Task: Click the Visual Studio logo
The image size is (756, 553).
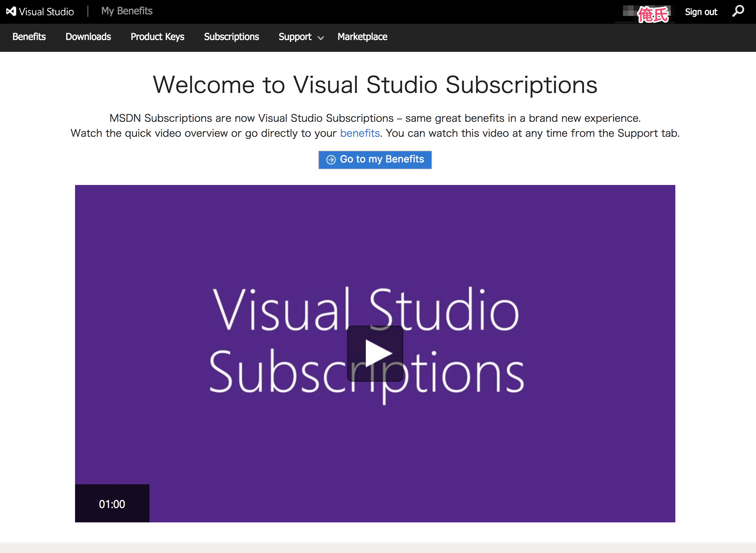Action: [40, 12]
